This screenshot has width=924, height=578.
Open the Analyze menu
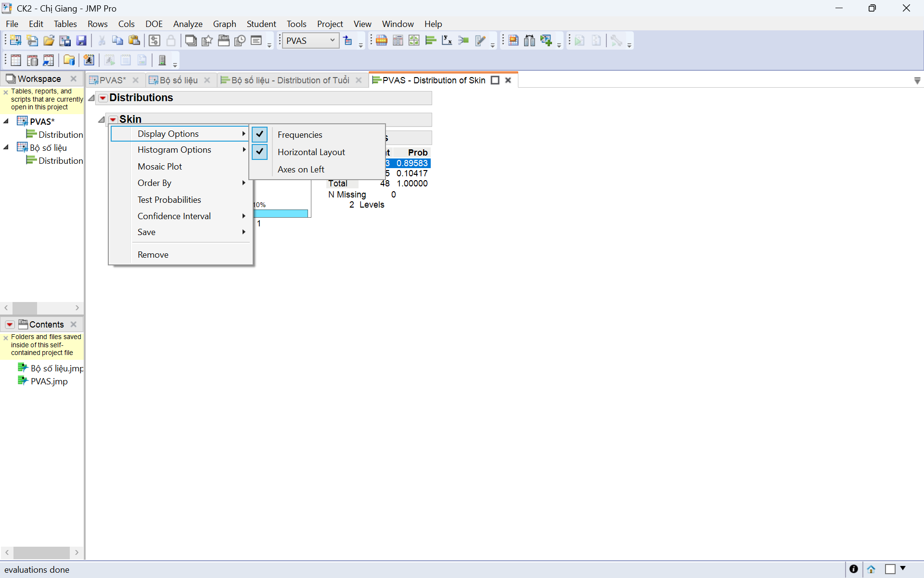[188, 24]
